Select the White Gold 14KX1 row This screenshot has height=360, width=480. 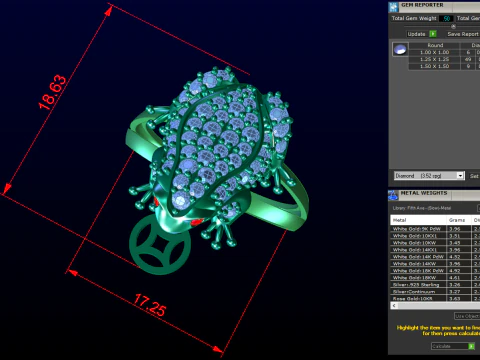435,250
